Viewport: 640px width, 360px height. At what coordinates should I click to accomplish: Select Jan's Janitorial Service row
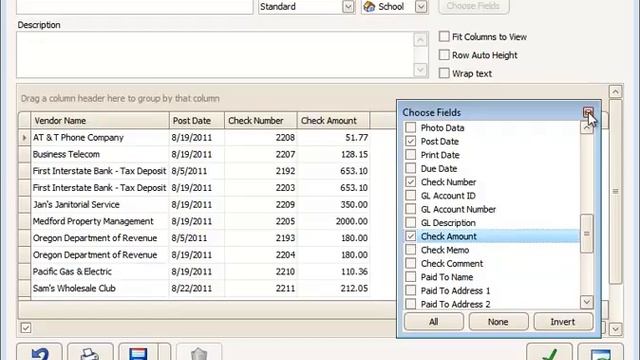tap(200, 204)
